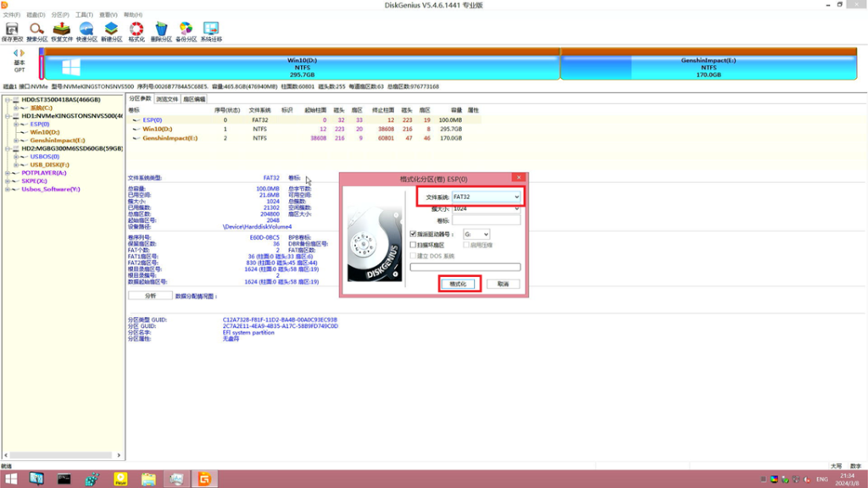Click the 快速分区 (Quick Partition) toolbar icon
Viewport: 868px width, 488px height.
point(86,31)
